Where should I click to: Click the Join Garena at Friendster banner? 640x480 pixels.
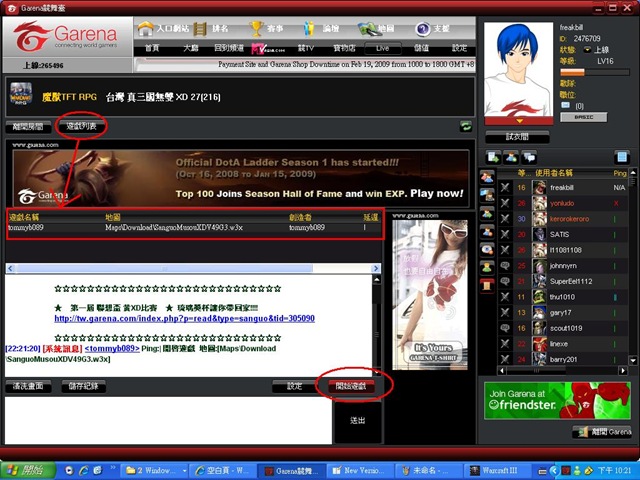click(x=557, y=401)
